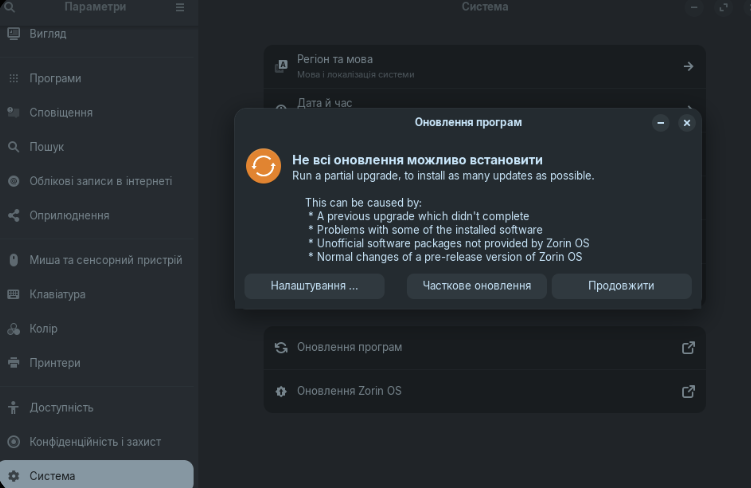
Task: Open external link icon for Оновлення програм
Action: [x=688, y=347]
